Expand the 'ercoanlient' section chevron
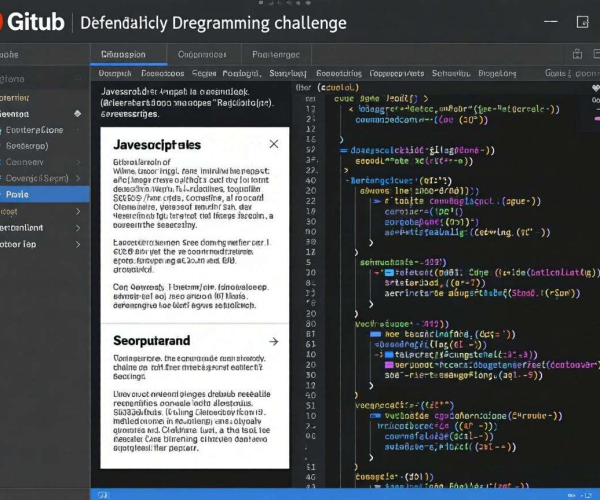This screenshot has width=600, height=500. [x=78, y=228]
